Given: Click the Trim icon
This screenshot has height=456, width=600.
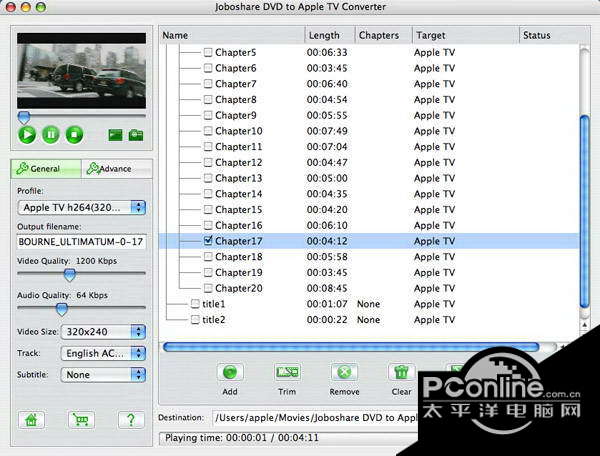Looking at the screenshot, I should (x=287, y=373).
